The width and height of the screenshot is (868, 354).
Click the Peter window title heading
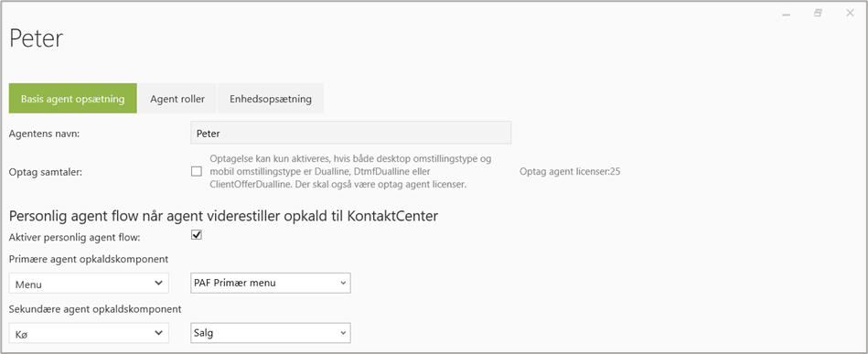coord(37,38)
